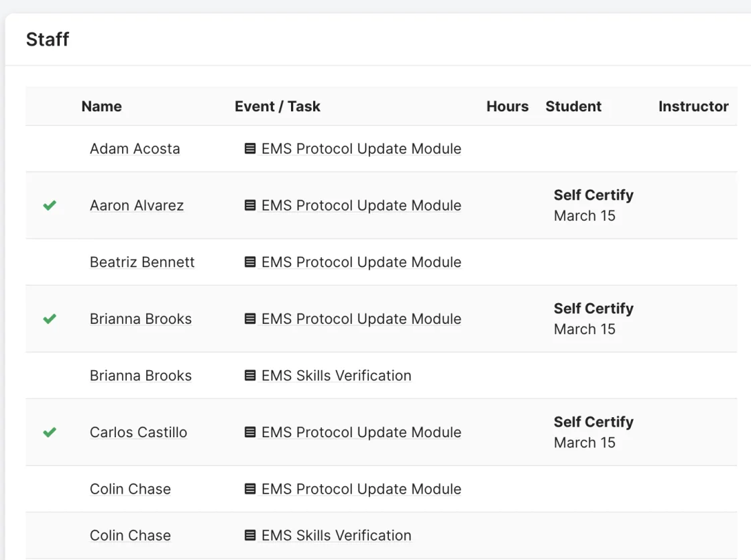The width and height of the screenshot is (751, 560).
Task: Open Adam Acosta's staff profile link
Action: pos(135,148)
